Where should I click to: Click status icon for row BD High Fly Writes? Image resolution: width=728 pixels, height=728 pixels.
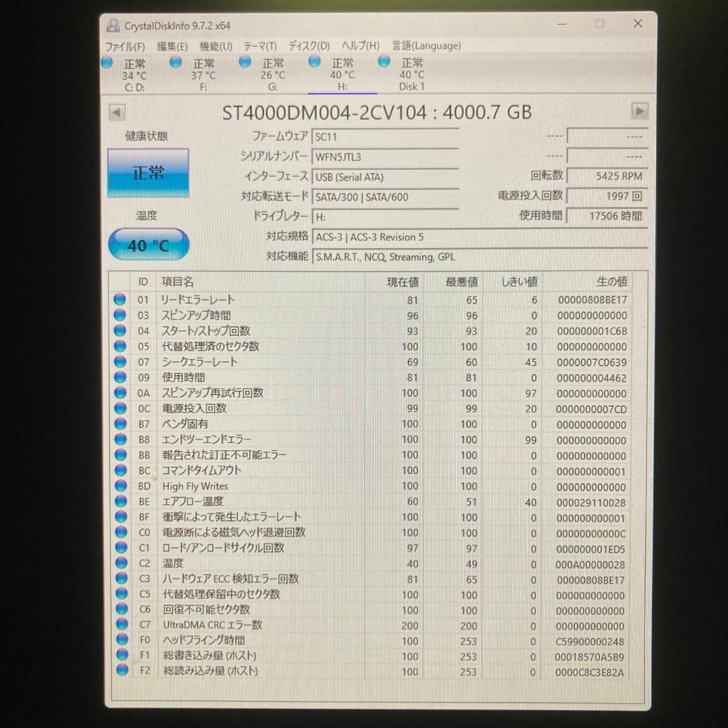121,485
